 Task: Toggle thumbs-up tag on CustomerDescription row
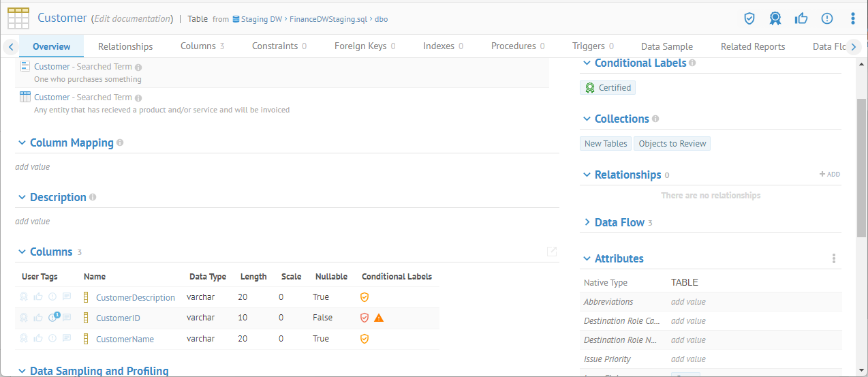38,297
